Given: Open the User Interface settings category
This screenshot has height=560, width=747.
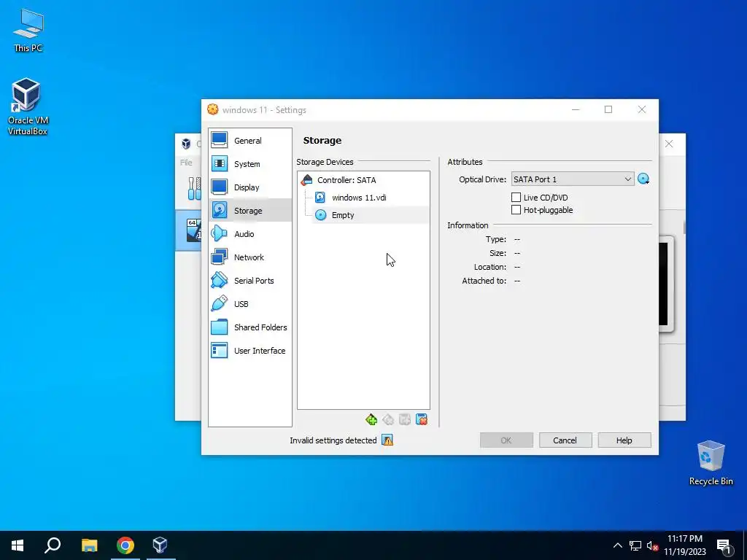Looking at the screenshot, I should (x=250, y=351).
